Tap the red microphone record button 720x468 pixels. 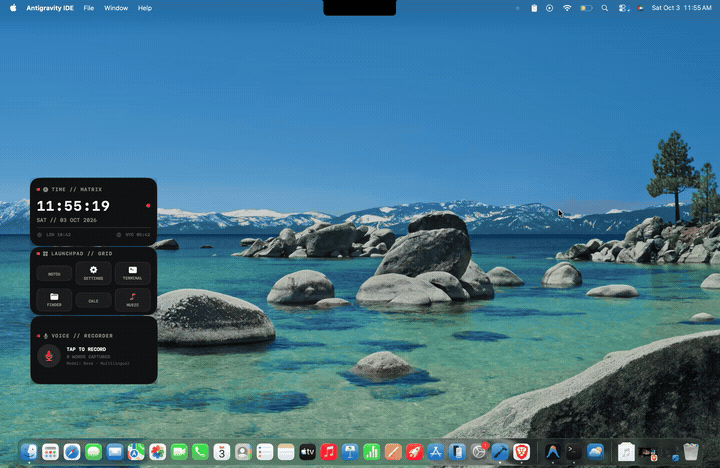point(49,356)
